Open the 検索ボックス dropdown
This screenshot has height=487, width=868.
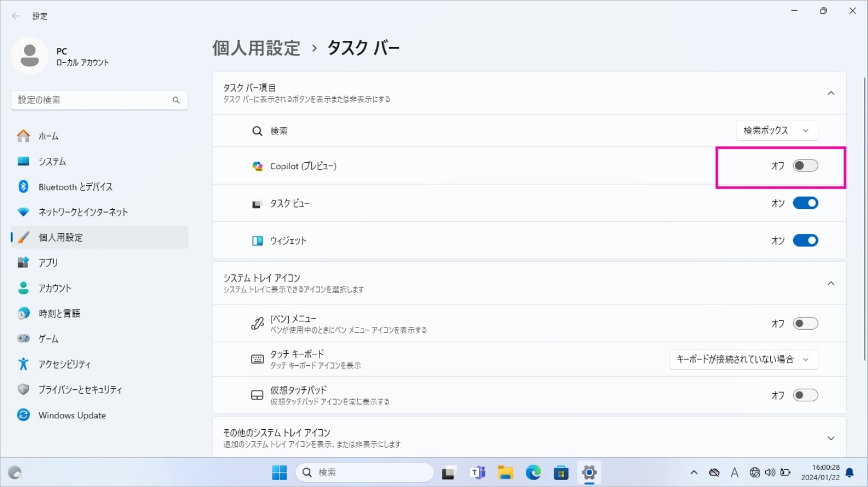(777, 130)
